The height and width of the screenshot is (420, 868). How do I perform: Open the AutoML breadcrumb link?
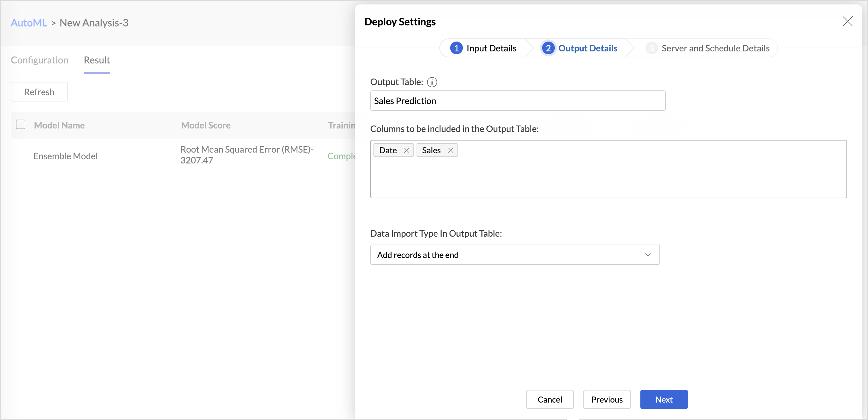point(29,23)
